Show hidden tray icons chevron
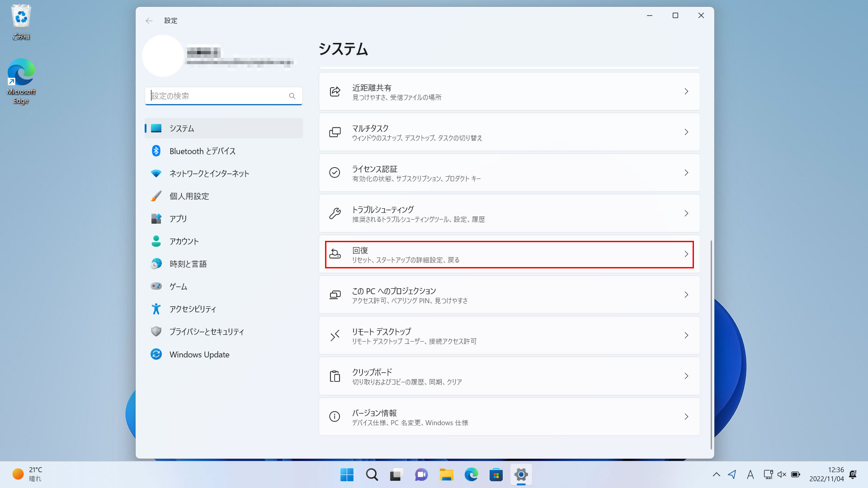This screenshot has height=488, width=868. coord(717,474)
